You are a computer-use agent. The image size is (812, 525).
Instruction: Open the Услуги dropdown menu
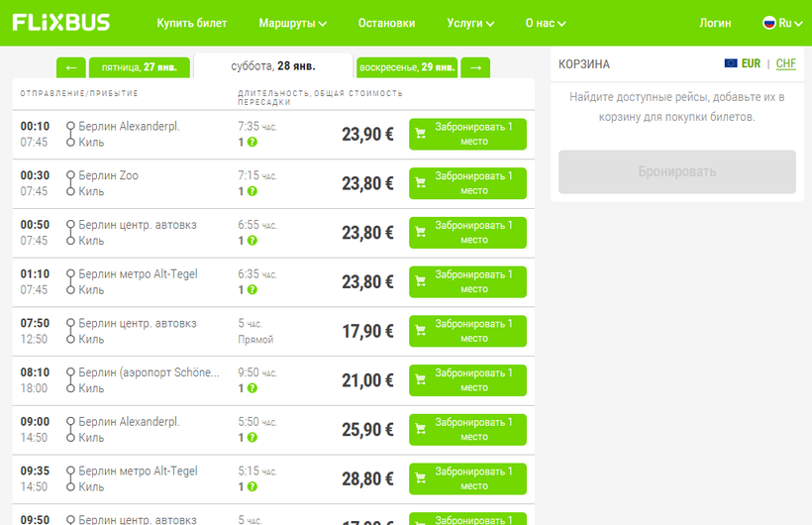[470, 23]
